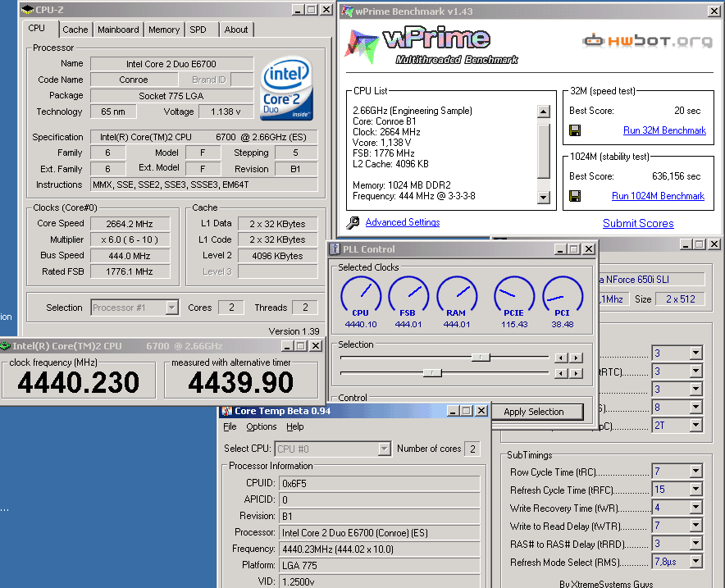This screenshot has height=588, width=725.
Task: Click the clock frequency window title icon
Action: click(x=5, y=346)
